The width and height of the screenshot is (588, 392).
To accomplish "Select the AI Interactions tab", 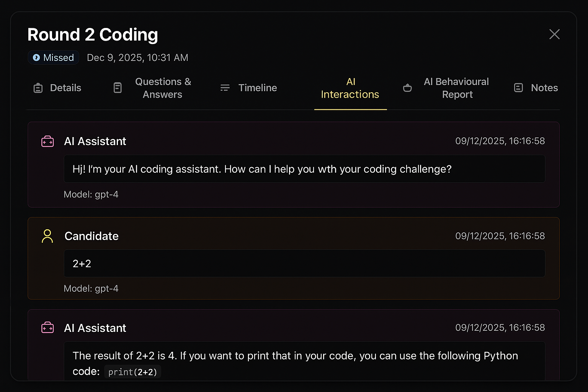I will coord(350,88).
